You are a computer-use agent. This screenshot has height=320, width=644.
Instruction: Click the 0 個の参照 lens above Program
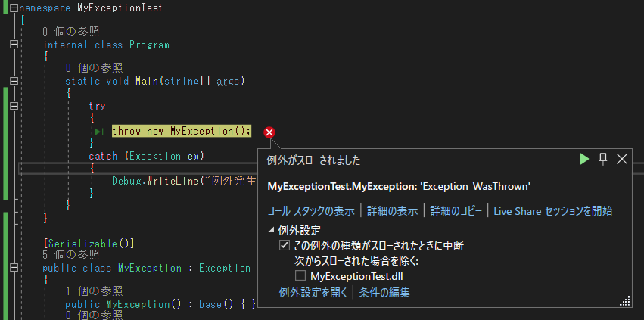[70, 32]
